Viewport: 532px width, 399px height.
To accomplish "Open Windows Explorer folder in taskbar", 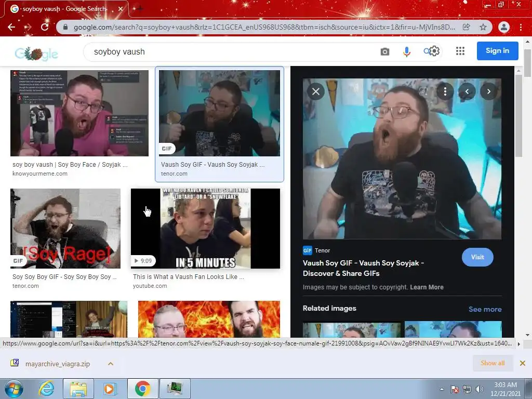I will 78,389.
